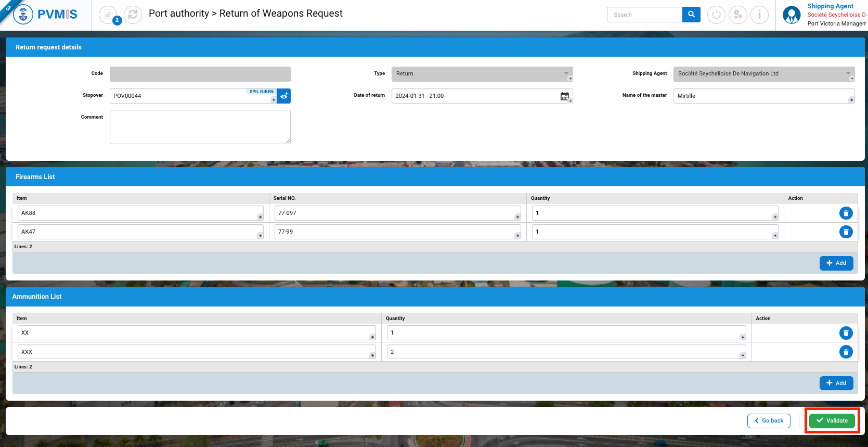Delete the AK88 firearm row
The width and height of the screenshot is (868, 447).
[x=846, y=213]
